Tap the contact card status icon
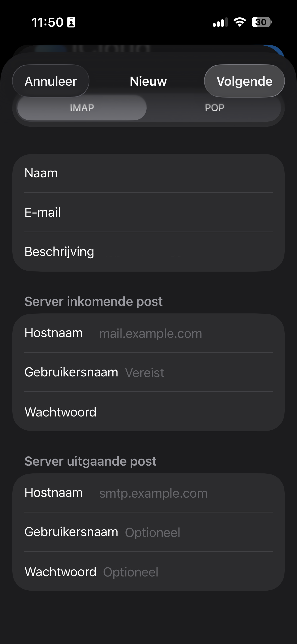Screen dimensions: 297x644 (x=71, y=22)
